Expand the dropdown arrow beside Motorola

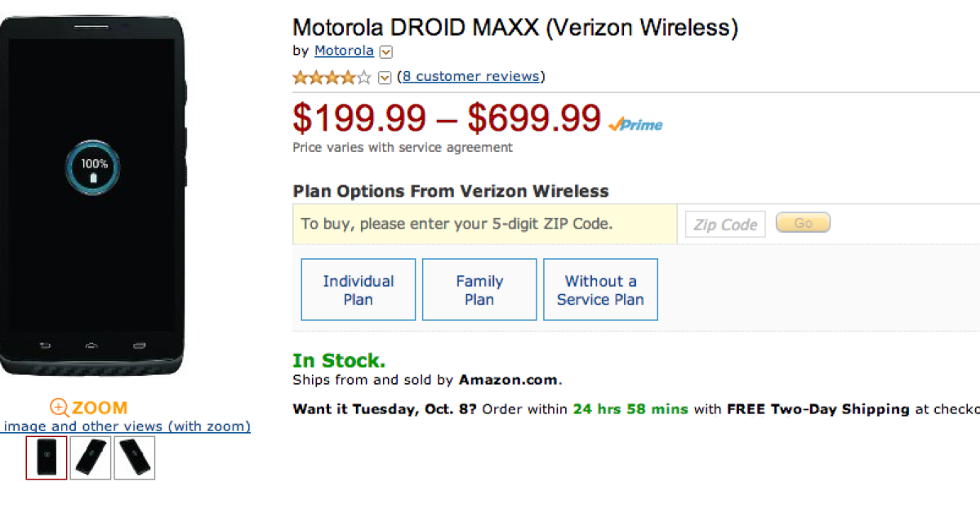pos(386,51)
